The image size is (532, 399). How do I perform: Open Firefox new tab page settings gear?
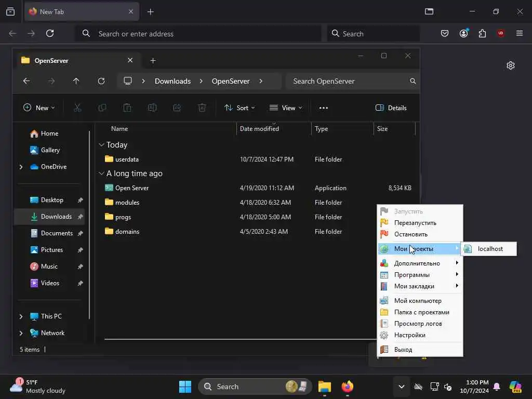511,65
